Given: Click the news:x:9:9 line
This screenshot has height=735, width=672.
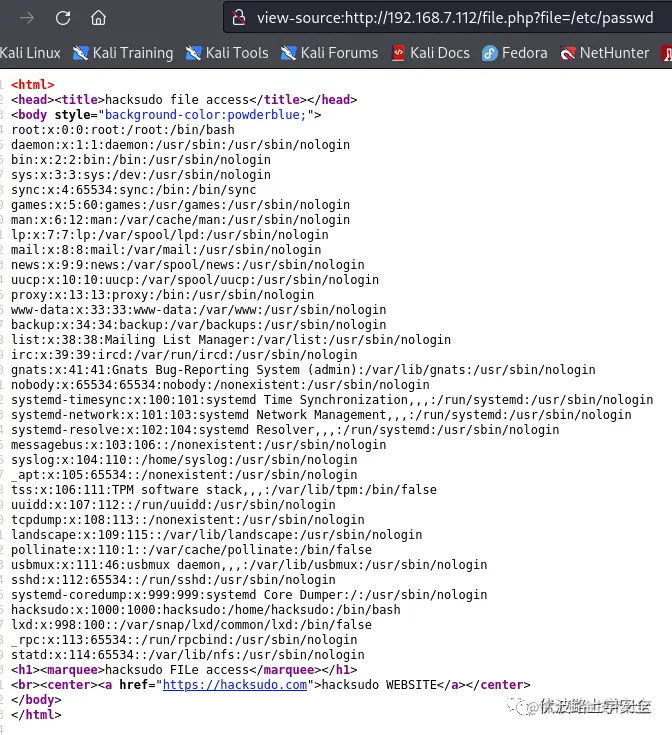Looking at the screenshot, I should pos(188,265).
